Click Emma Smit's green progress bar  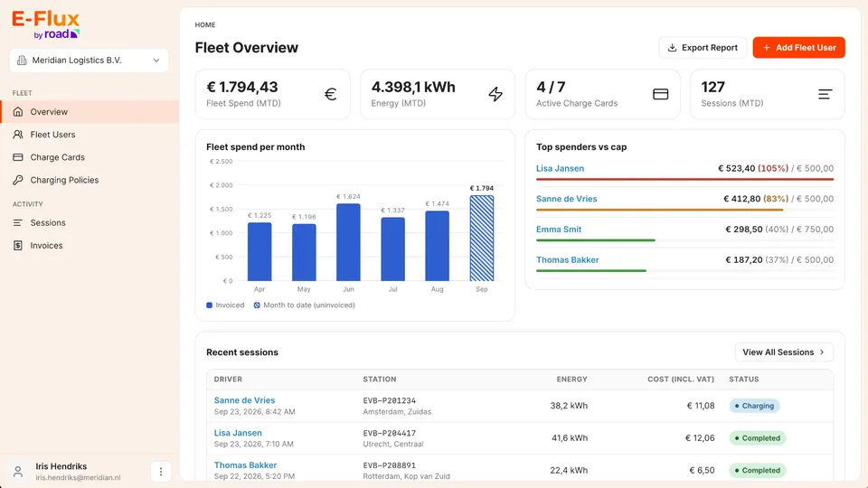pyautogui.click(x=596, y=240)
